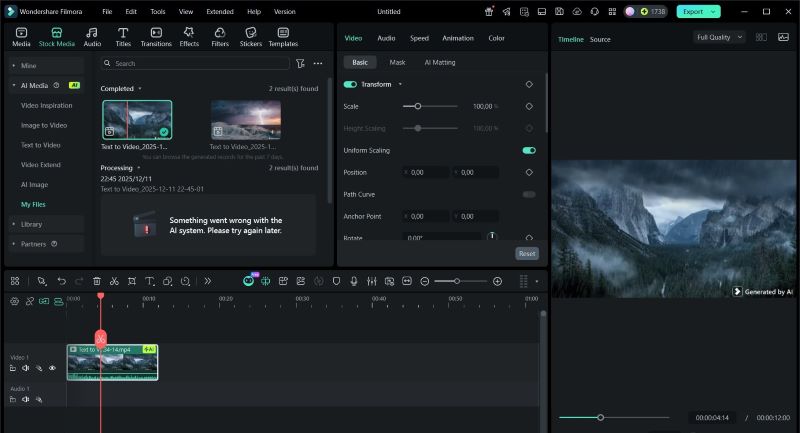Toggle the Position keyframe diamond
Screen dimensions: 800x433
click(529, 172)
